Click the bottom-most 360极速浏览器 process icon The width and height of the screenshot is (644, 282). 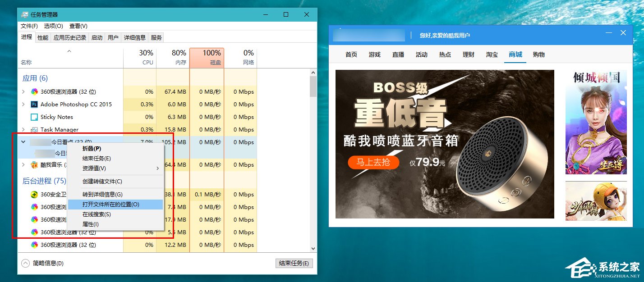point(34,245)
